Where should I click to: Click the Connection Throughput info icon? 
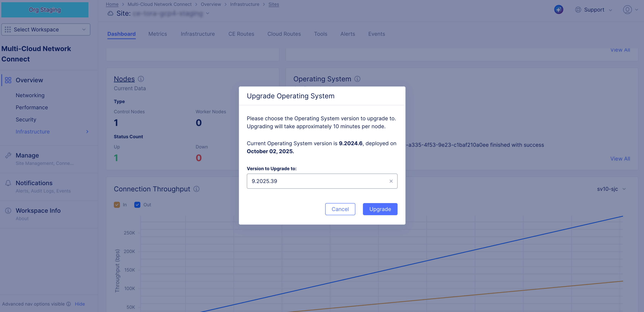[x=196, y=189]
